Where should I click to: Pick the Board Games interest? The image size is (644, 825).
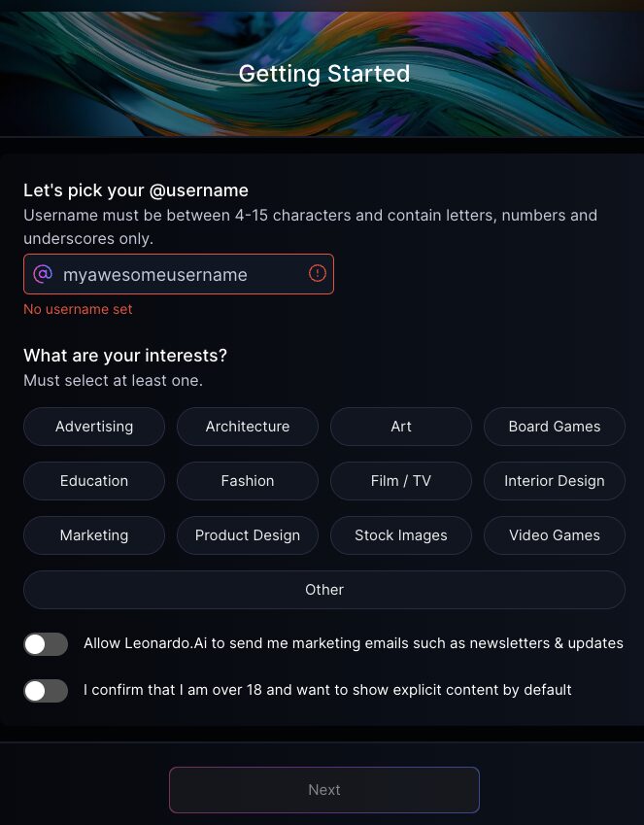coord(555,427)
